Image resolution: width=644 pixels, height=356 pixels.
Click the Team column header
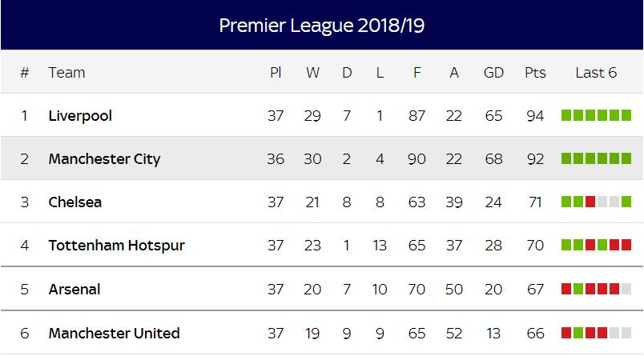click(67, 73)
